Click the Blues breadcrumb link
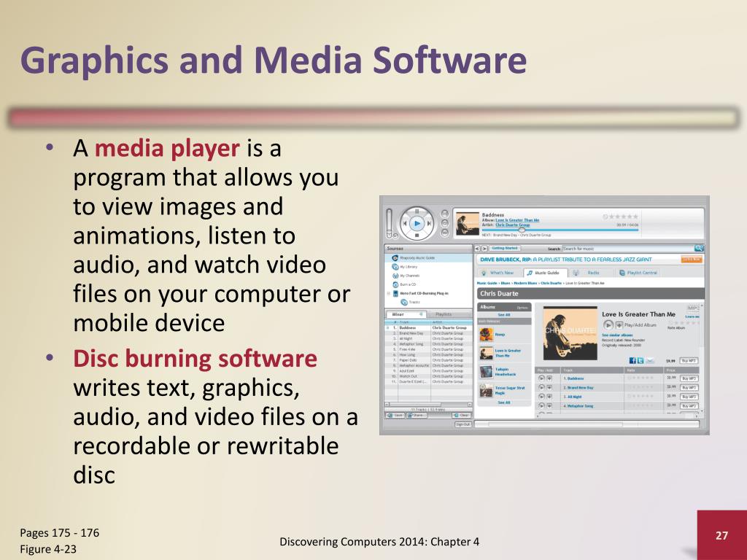Viewport: 747px width, 560px height. (505, 284)
